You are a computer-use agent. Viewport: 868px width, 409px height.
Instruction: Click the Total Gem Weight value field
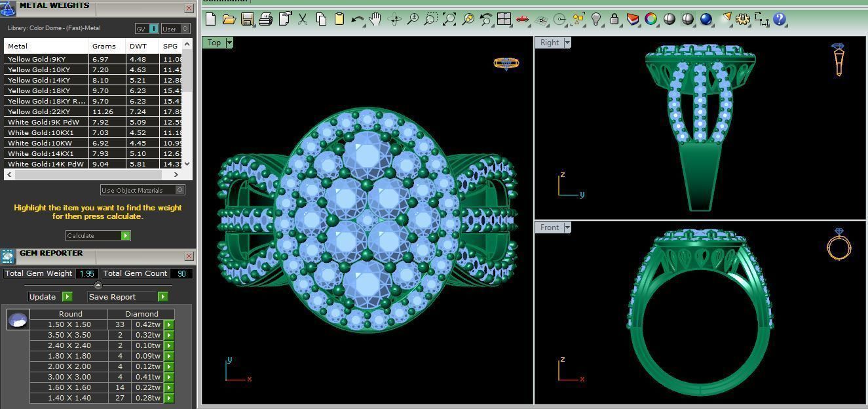pos(87,273)
